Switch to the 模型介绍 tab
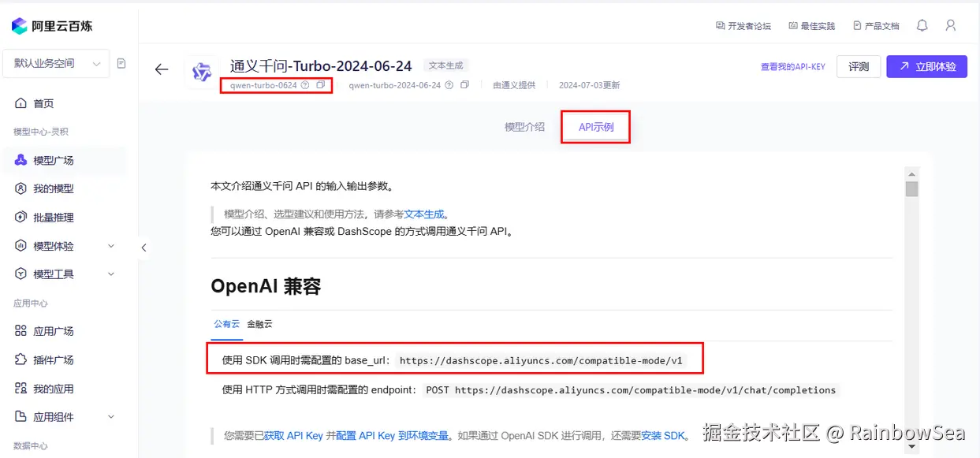This screenshot has width=980, height=458. tap(524, 127)
